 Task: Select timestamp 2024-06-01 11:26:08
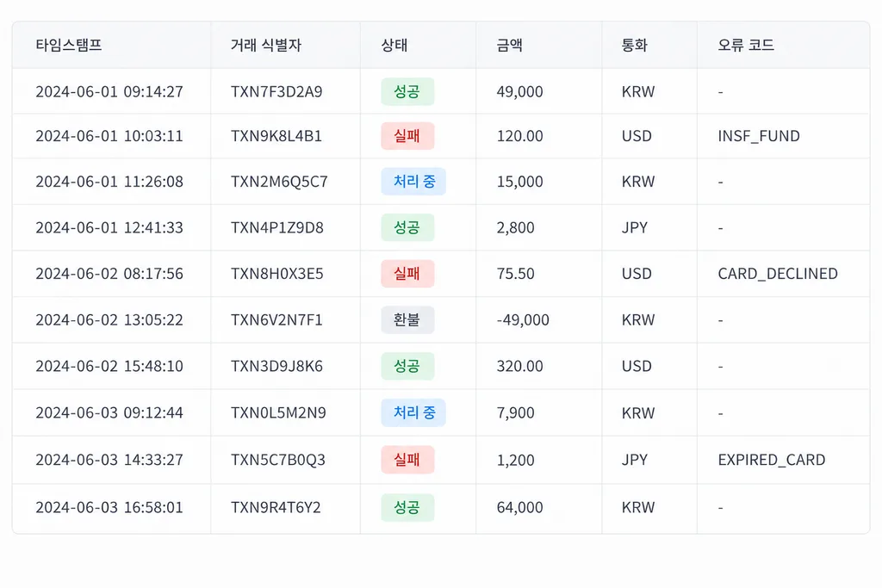point(109,182)
